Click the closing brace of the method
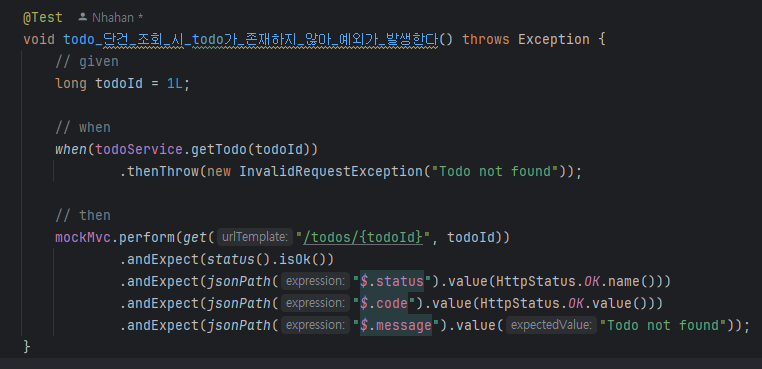The image size is (762, 369). (x=27, y=347)
